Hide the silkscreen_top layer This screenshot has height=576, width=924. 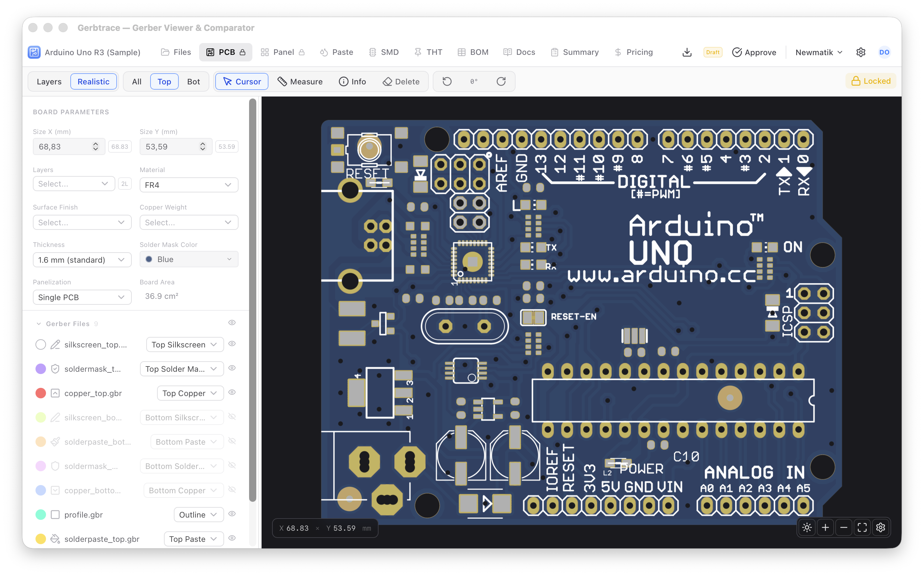[x=232, y=343]
